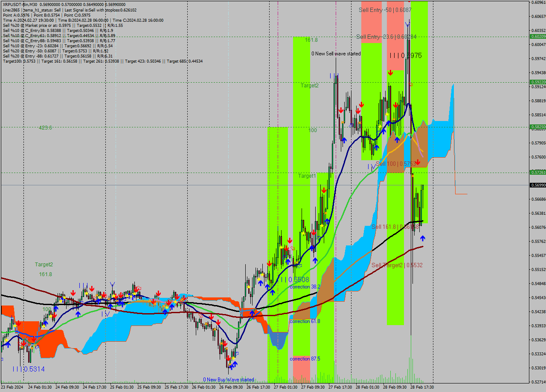Click the '161.8' label near the top green column
This screenshot has height=392, width=546.
pyautogui.click(x=311, y=40)
